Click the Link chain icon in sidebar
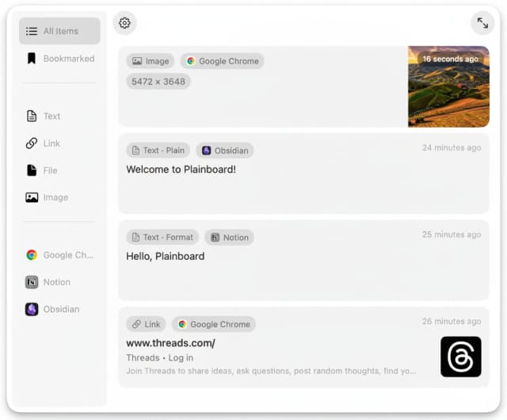The height and width of the screenshot is (420, 507). 32,143
